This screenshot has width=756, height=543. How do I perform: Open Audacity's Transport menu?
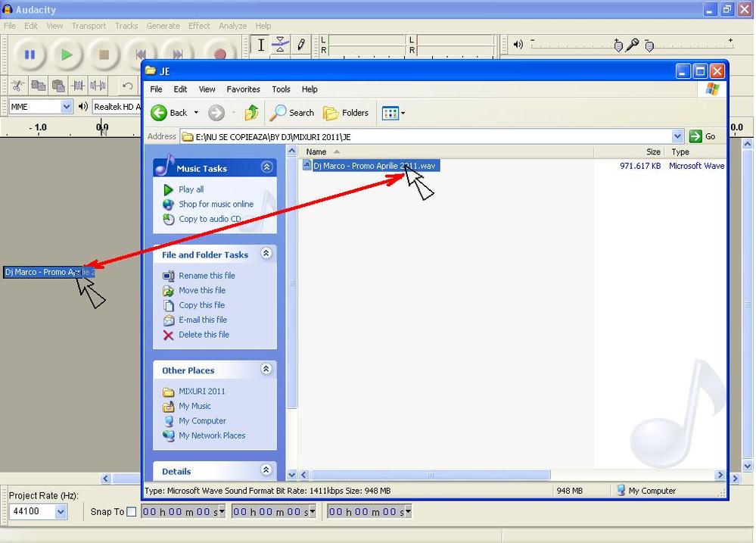coord(89,26)
